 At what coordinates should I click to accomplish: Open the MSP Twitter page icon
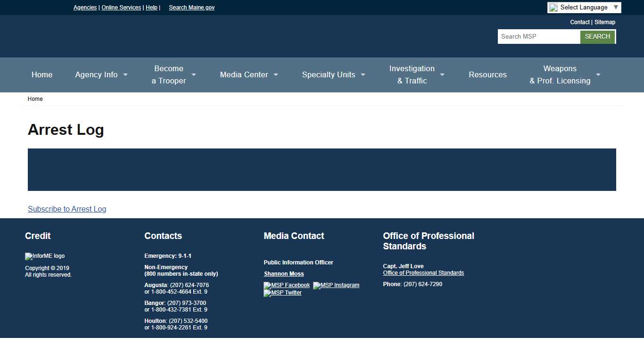(282, 293)
